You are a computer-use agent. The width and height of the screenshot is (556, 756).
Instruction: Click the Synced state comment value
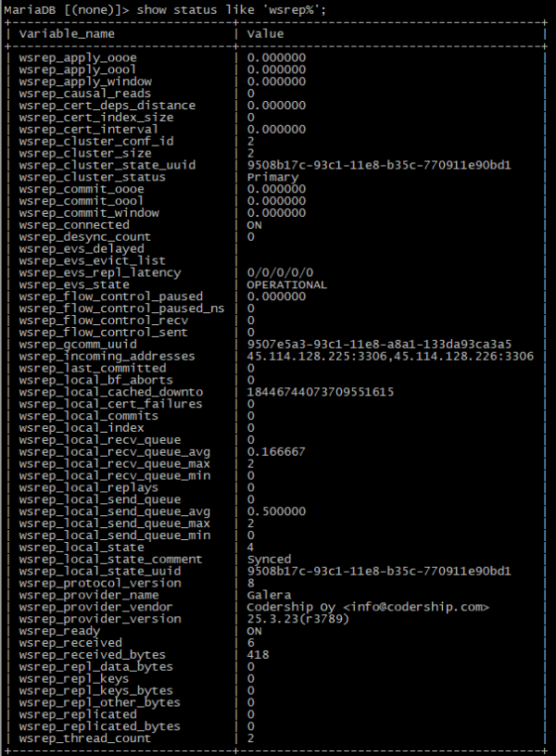pos(269,560)
